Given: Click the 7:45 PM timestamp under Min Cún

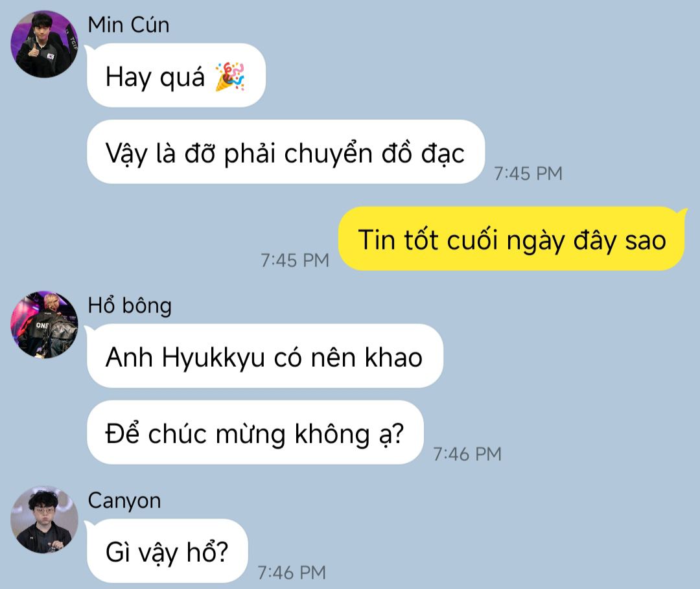Looking at the screenshot, I should [528, 174].
